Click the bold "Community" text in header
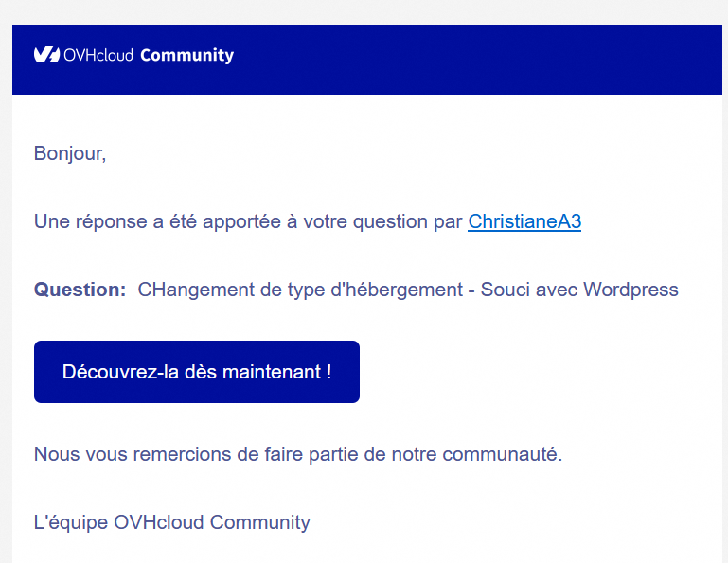This screenshot has height=563, width=728. 186,55
